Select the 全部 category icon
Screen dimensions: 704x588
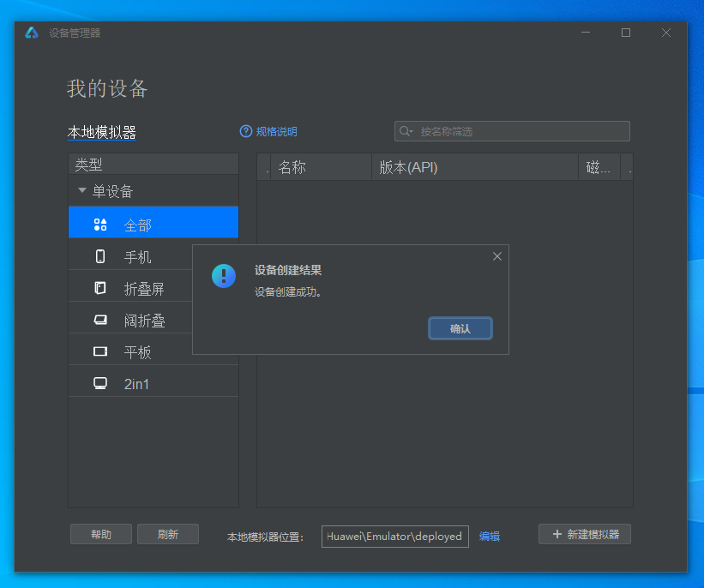click(x=100, y=225)
